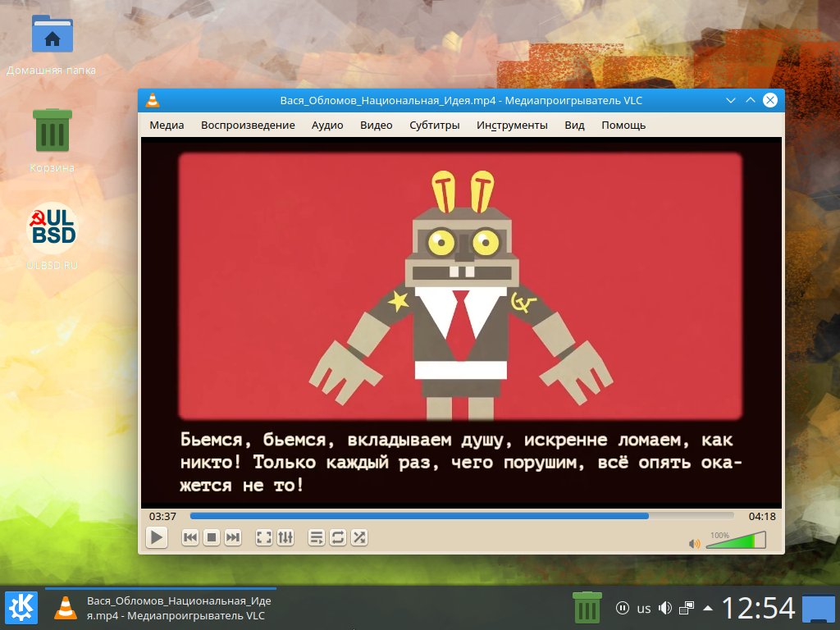Click the VLC volume level slider
The width and height of the screenshot is (840, 630).
click(735, 541)
